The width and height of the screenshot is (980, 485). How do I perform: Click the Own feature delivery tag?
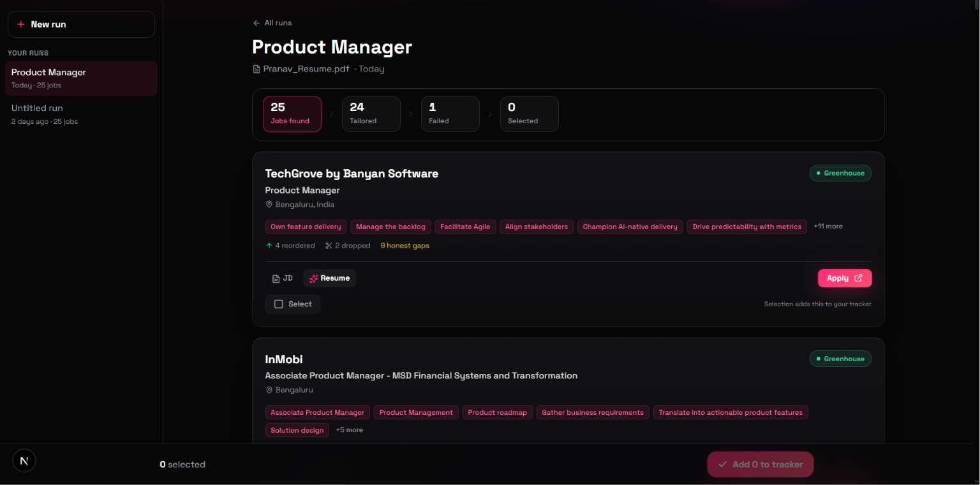click(x=306, y=227)
